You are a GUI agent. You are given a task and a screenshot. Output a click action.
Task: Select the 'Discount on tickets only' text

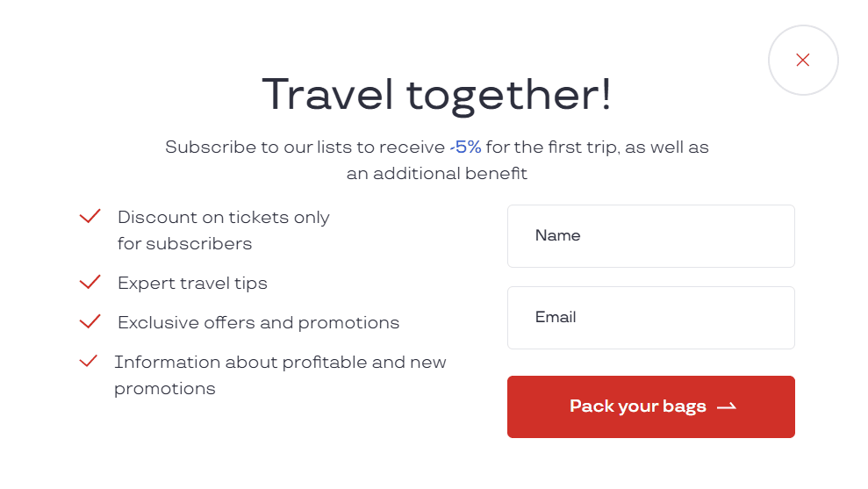[x=223, y=217]
